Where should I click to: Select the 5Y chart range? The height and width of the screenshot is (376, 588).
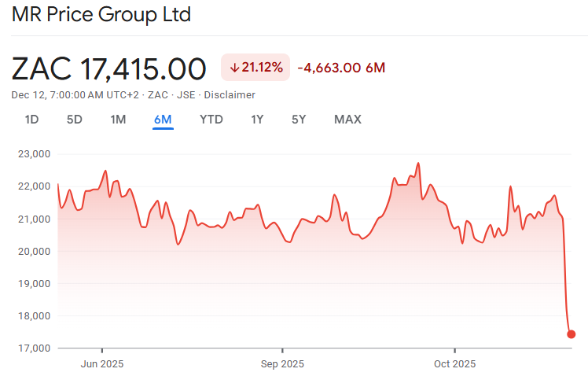299,120
